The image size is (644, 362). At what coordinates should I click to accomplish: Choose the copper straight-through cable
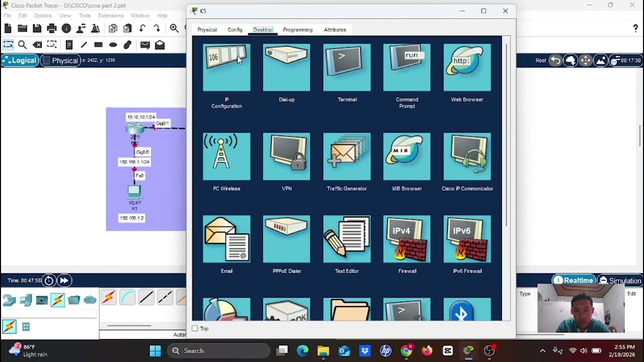click(x=146, y=298)
